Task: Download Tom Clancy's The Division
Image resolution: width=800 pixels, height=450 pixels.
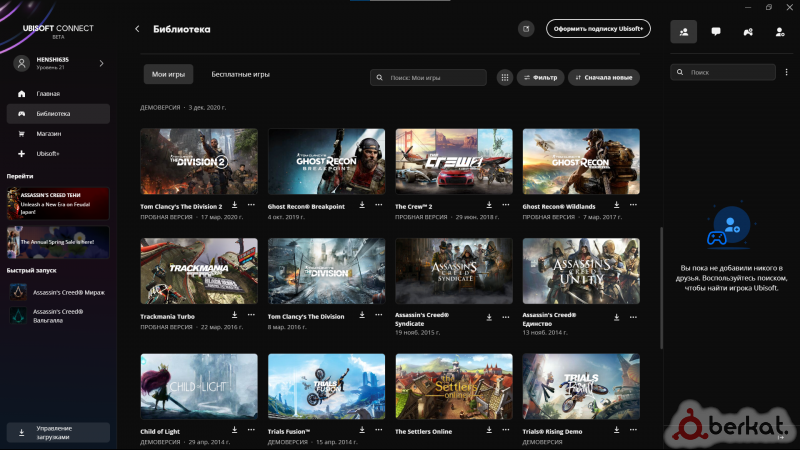Action: [x=362, y=315]
